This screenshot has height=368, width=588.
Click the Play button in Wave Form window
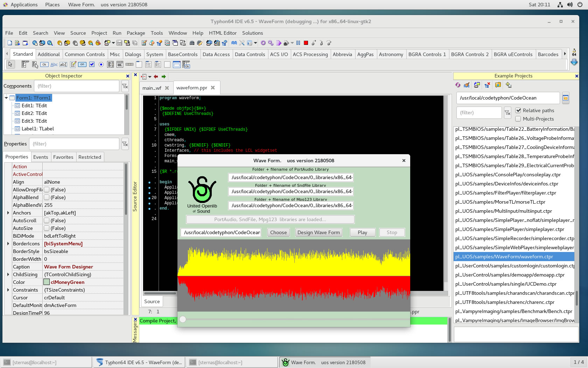click(362, 232)
